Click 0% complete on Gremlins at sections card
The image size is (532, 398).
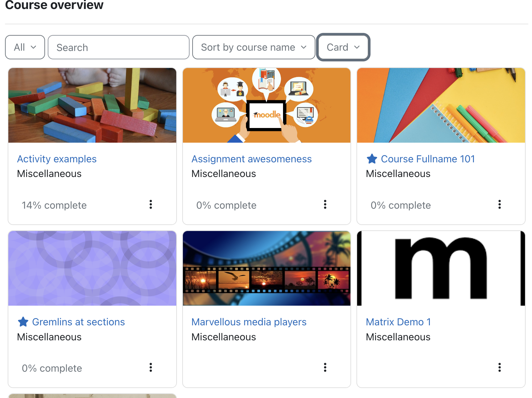tap(52, 368)
